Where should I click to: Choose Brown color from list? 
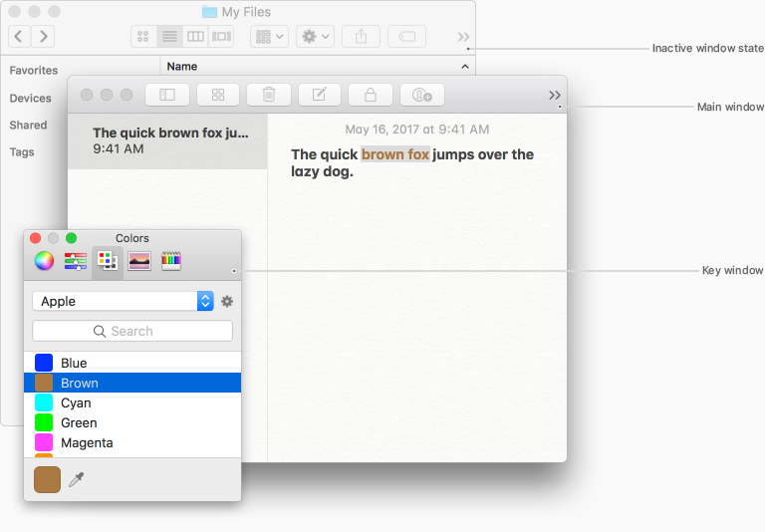click(132, 383)
